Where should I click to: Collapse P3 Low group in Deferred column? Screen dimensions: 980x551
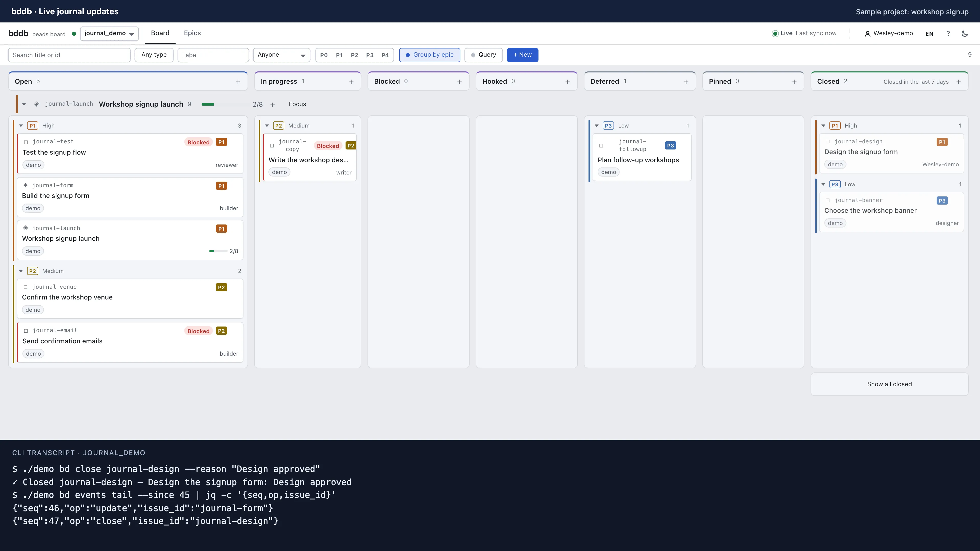[x=596, y=126]
